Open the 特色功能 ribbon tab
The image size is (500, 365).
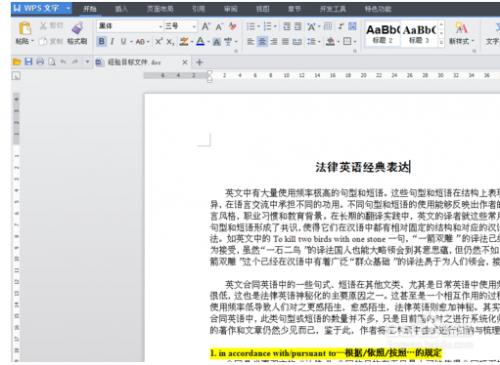pos(378,9)
